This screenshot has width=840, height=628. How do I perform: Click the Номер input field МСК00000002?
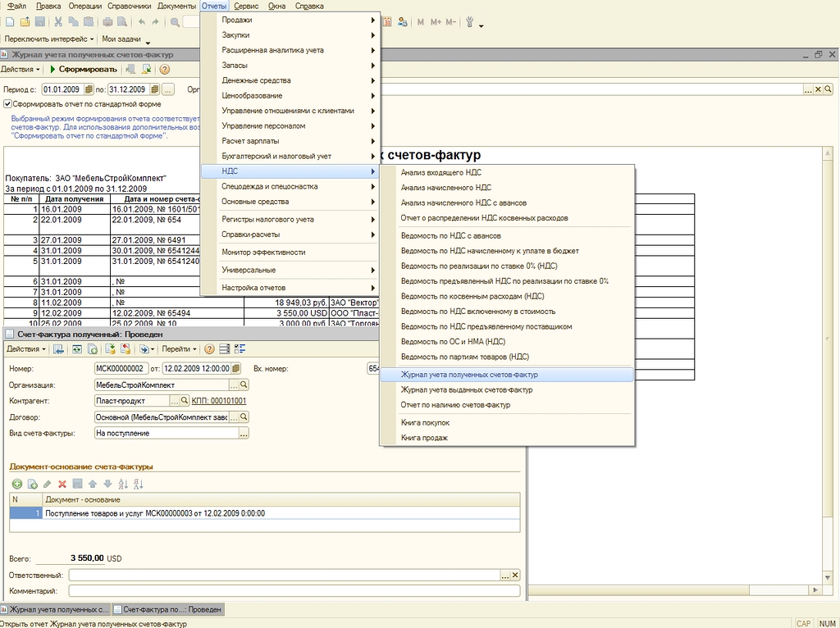[x=121, y=368]
